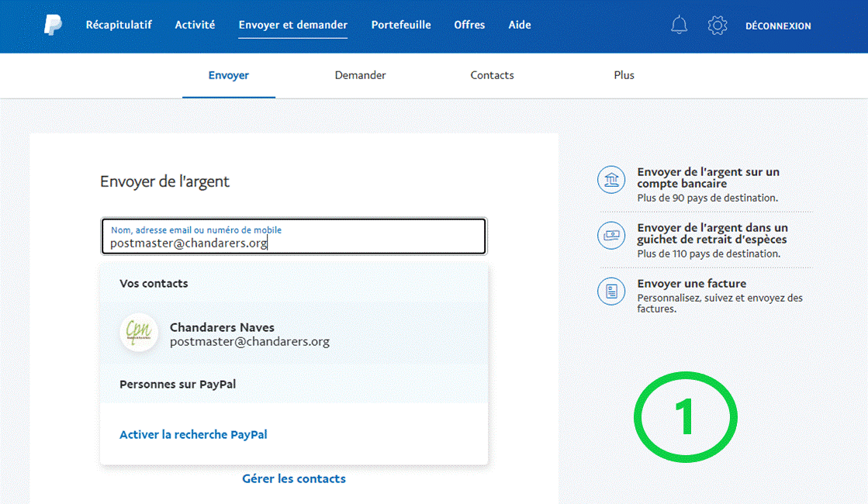This screenshot has height=504, width=868.
Task: Select the Chandarers Naves contact avatar
Action: (139, 333)
